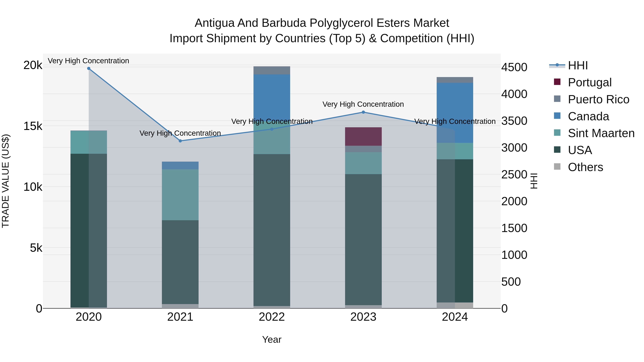Click the Puerto Rico segment atop 2022 bar
Image resolution: width=644 pixels, height=362 pixels.
tap(272, 70)
